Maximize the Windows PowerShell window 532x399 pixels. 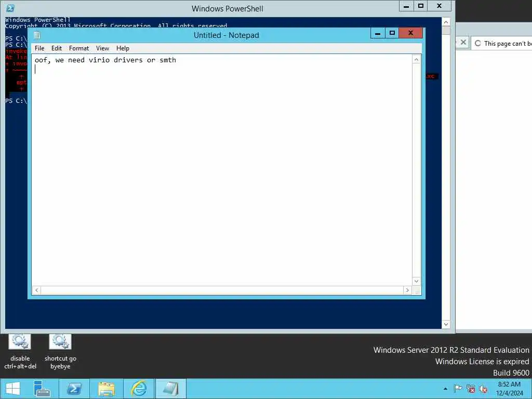click(x=421, y=6)
